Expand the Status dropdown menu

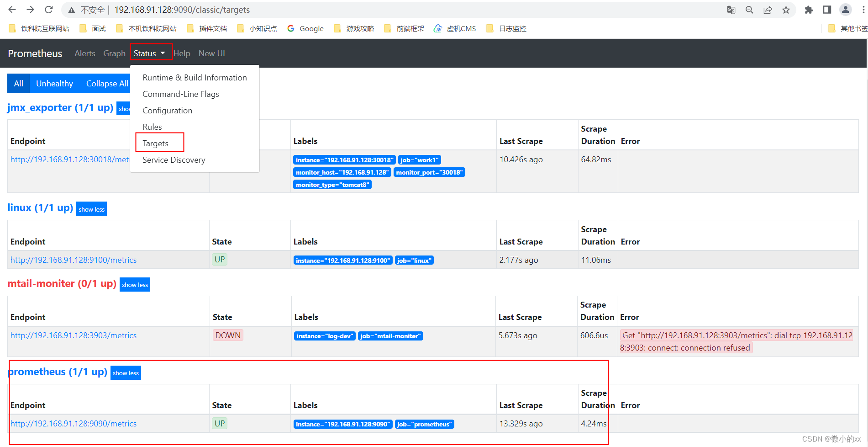pos(150,53)
